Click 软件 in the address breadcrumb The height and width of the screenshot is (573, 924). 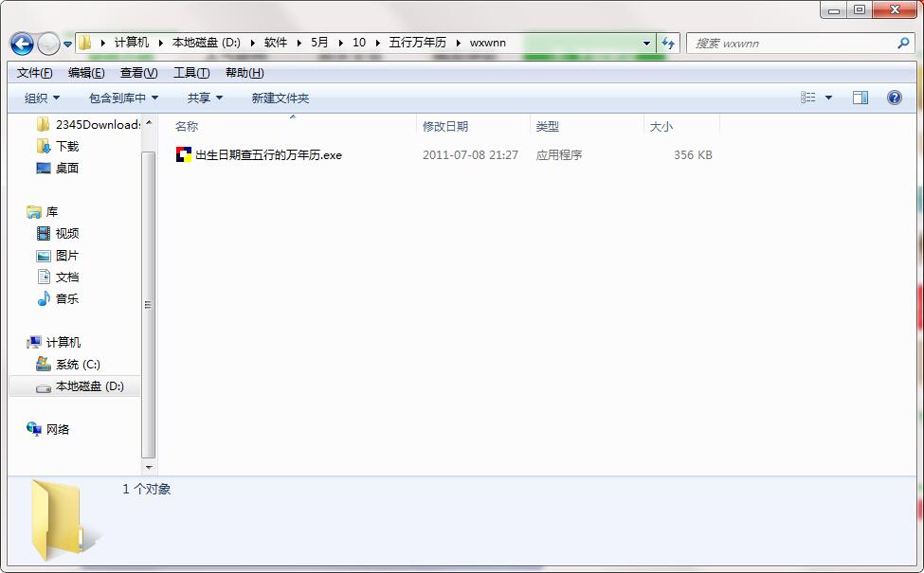pos(275,43)
